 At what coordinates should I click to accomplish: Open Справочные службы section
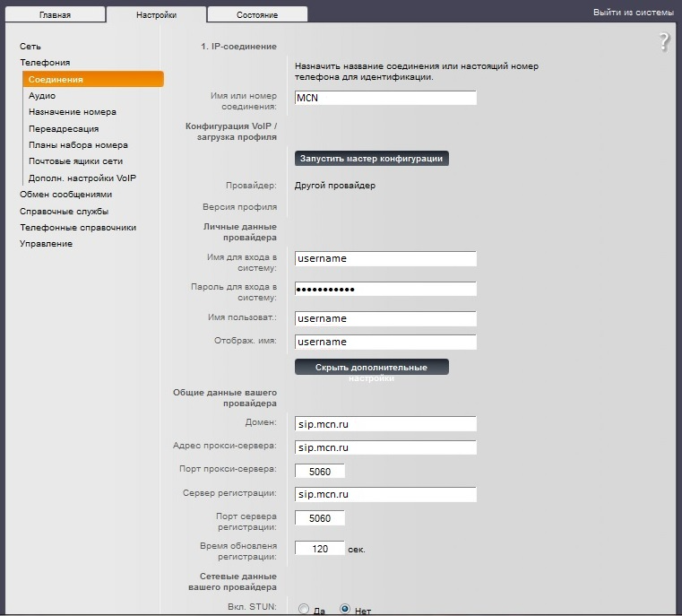tap(64, 212)
